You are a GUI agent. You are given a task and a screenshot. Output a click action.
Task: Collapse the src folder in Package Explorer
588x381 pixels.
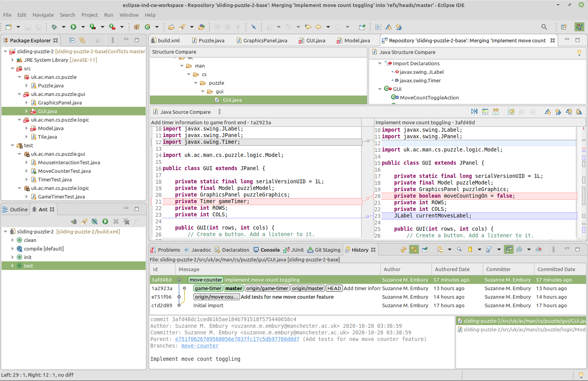(12, 68)
